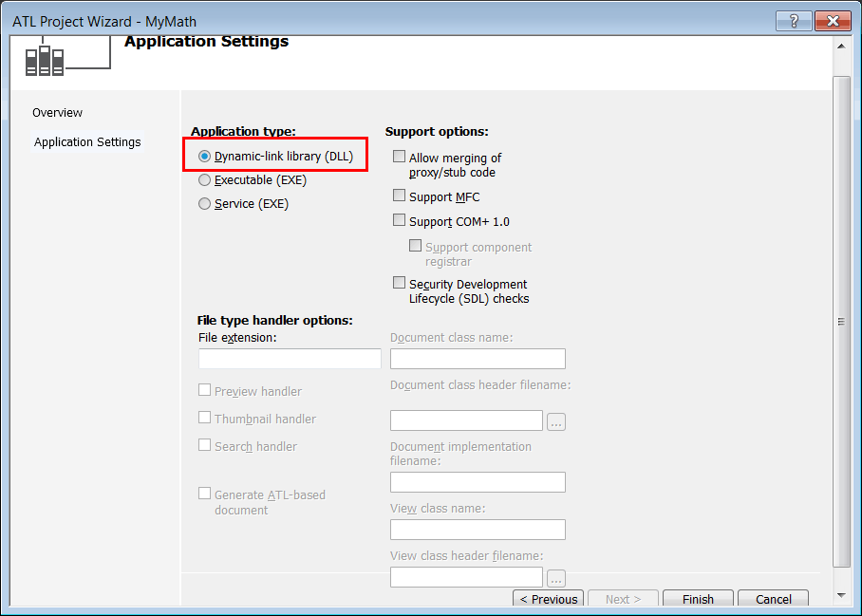Toggle Support component registrar checkbox
This screenshot has width=862, height=616.
(x=416, y=245)
